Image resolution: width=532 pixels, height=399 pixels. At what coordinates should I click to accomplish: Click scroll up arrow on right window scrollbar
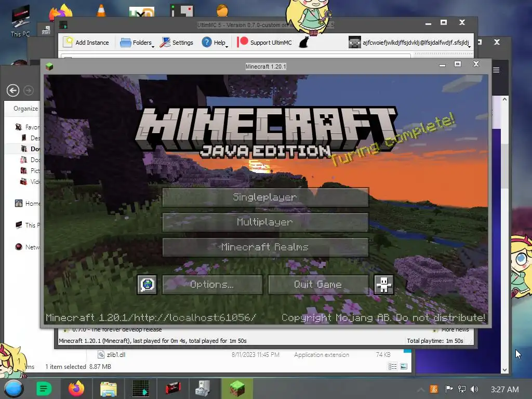(x=504, y=99)
